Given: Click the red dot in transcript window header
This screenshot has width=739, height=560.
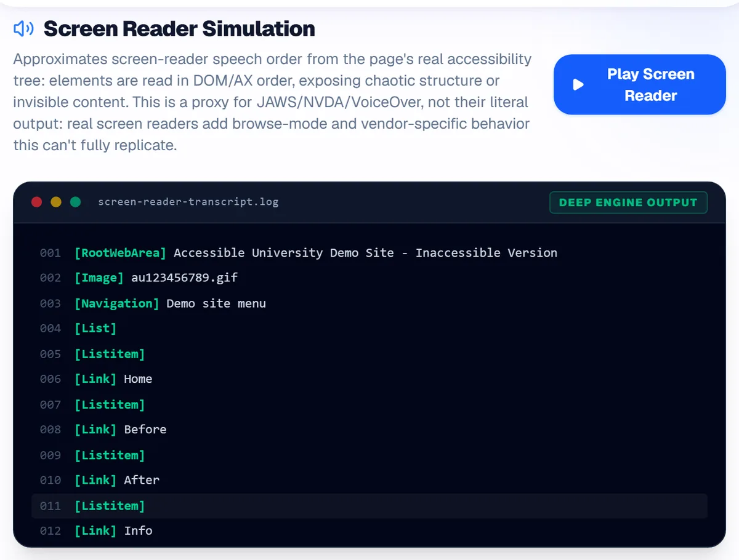Looking at the screenshot, I should [x=36, y=202].
